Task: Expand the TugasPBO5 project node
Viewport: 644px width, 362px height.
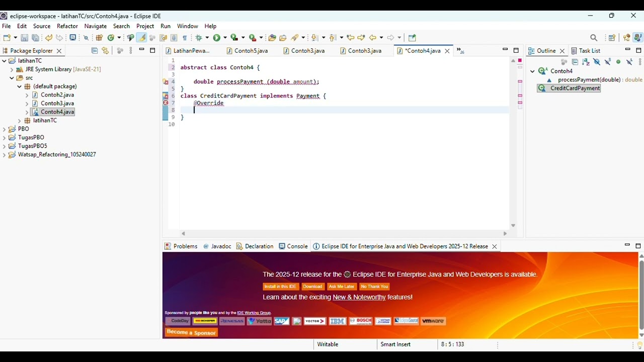Action: click(4, 146)
